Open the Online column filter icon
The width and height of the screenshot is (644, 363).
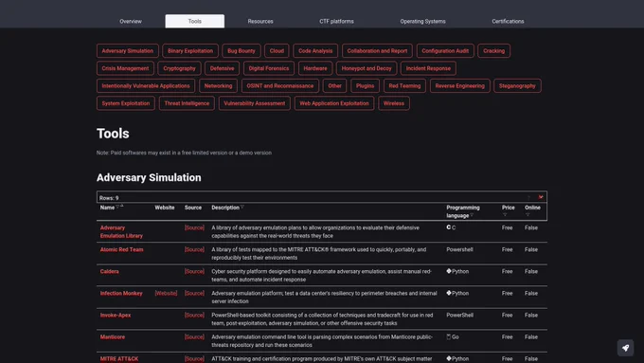(x=528, y=214)
